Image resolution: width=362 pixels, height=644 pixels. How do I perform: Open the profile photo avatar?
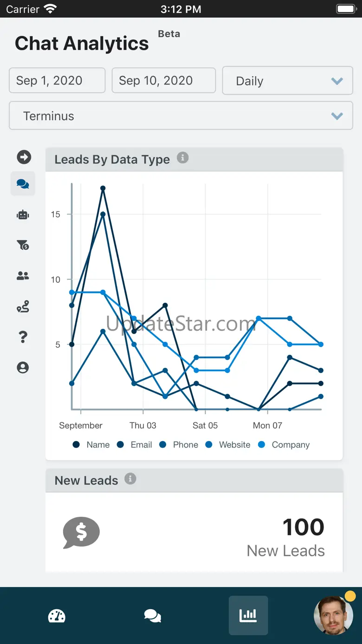[333, 615]
